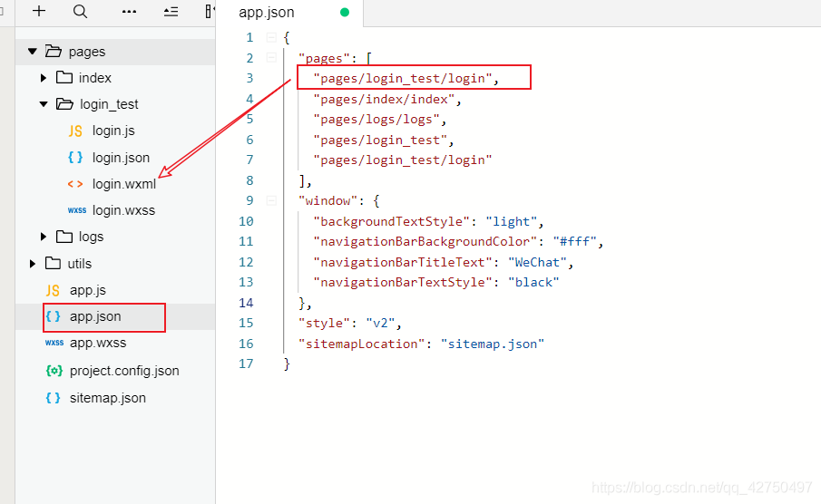Click the JS icon beside login.js

click(x=75, y=131)
